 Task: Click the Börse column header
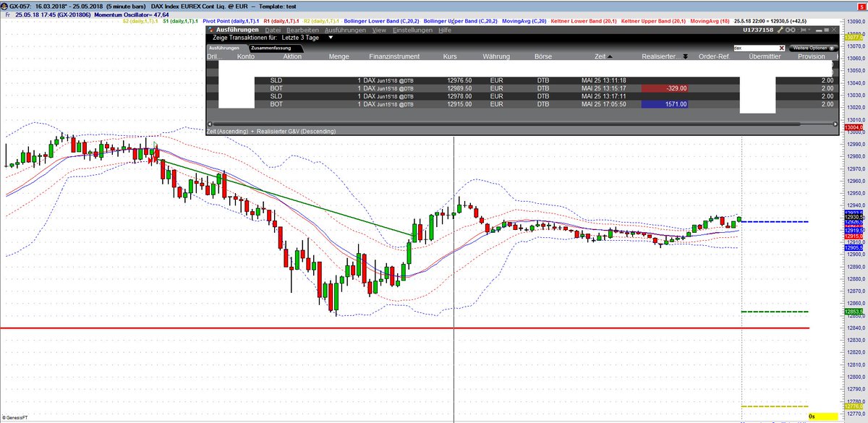point(542,56)
